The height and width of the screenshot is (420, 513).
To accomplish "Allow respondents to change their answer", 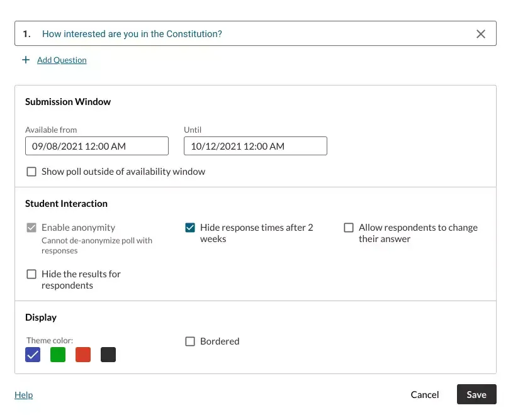I will [x=349, y=228].
